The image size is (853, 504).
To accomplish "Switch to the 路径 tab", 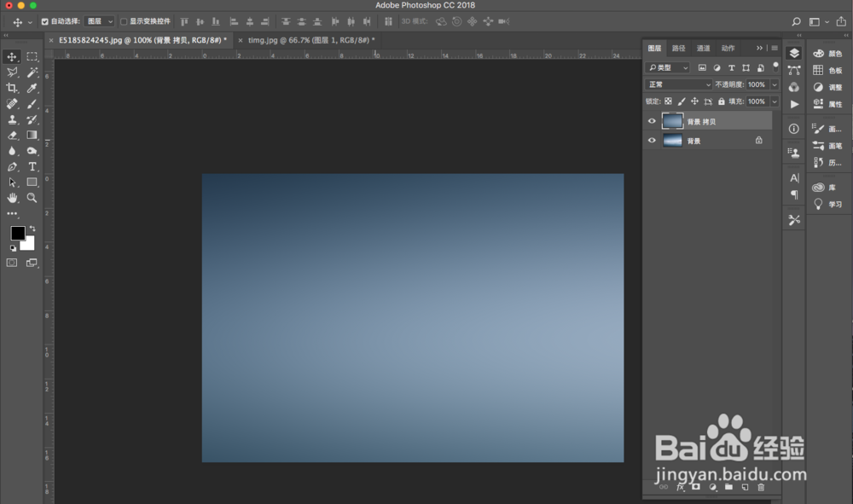I will click(678, 48).
